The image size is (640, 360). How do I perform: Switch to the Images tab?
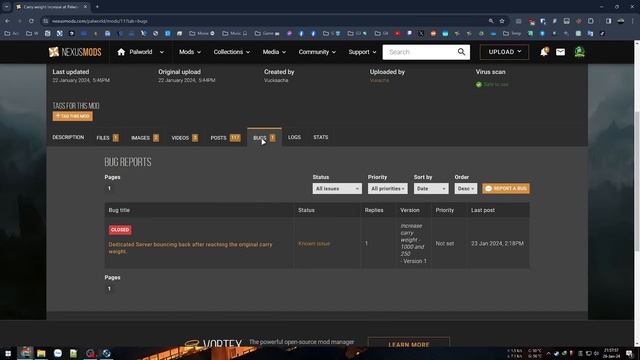145,138
